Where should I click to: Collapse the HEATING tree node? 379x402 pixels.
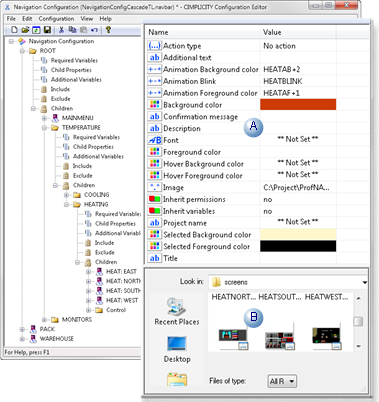[x=66, y=204]
